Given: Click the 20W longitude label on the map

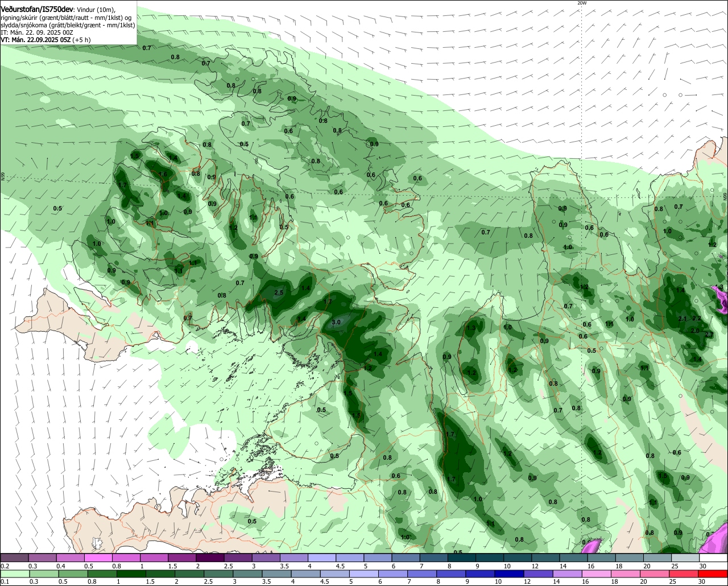Looking at the screenshot, I should (581, 3).
